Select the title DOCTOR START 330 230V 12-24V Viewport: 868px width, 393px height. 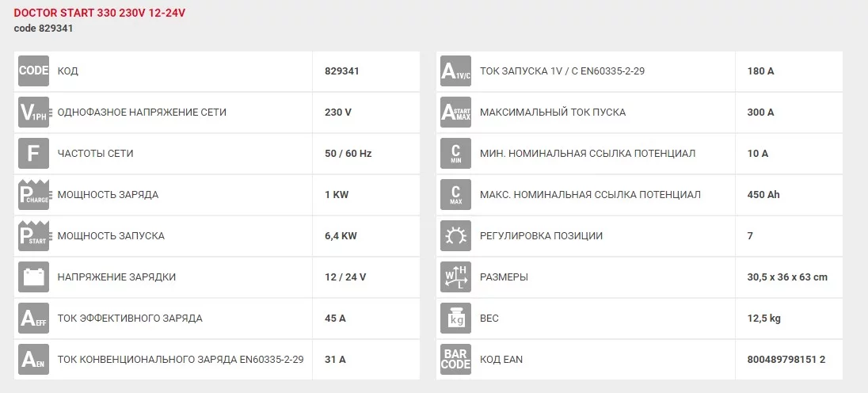(100, 13)
